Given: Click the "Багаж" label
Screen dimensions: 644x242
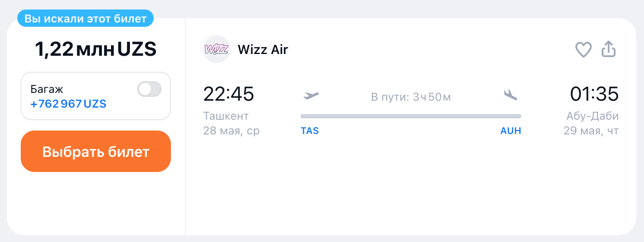Looking at the screenshot, I should [47, 89].
